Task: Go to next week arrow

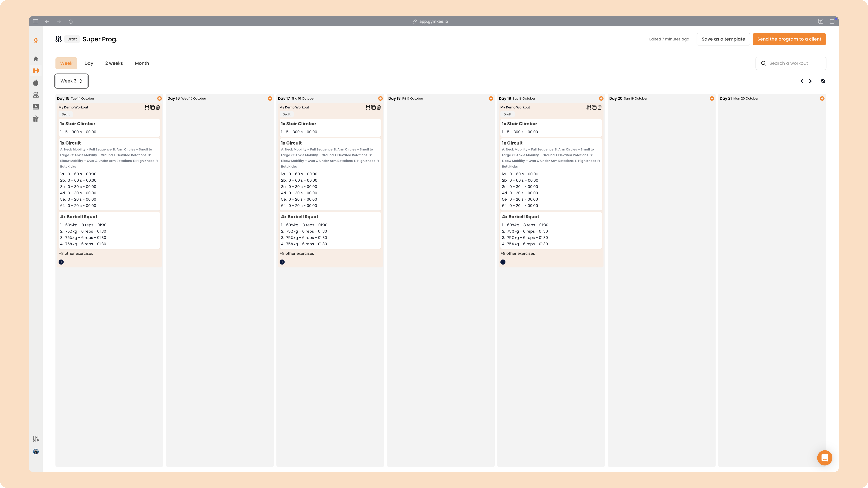Action: click(x=810, y=81)
